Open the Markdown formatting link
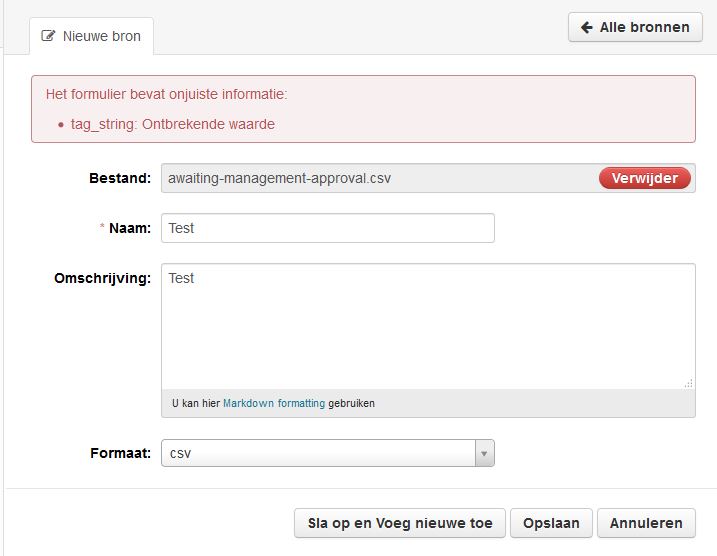 coord(274,403)
